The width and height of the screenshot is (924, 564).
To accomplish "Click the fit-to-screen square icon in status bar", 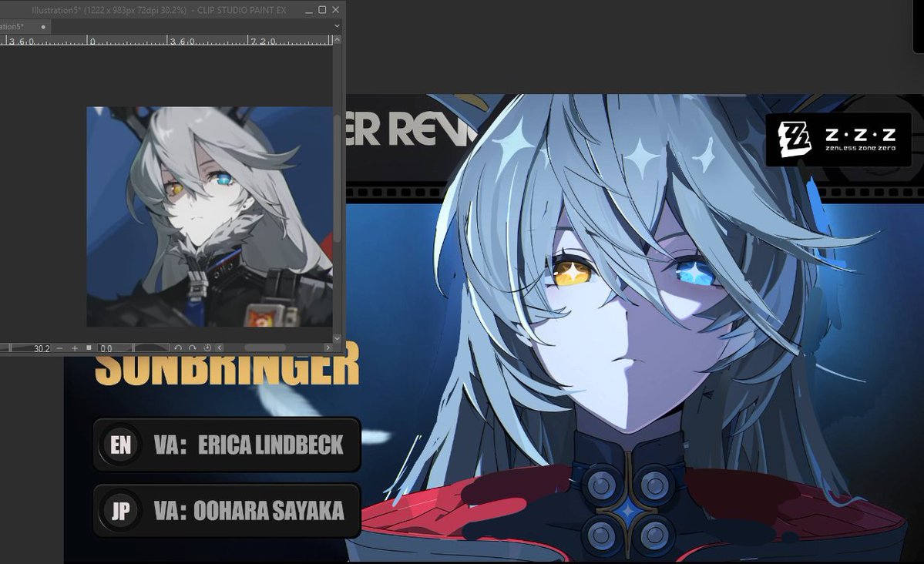I will point(89,347).
